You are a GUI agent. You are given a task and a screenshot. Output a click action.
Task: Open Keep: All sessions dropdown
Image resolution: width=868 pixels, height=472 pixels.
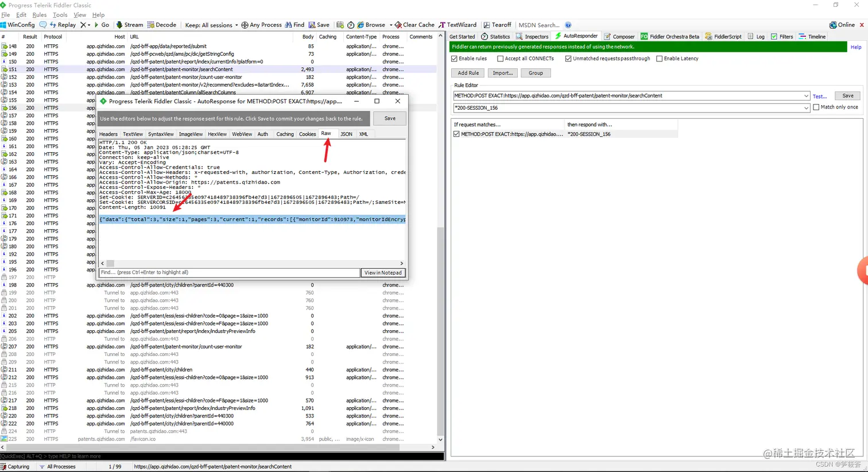coord(211,25)
